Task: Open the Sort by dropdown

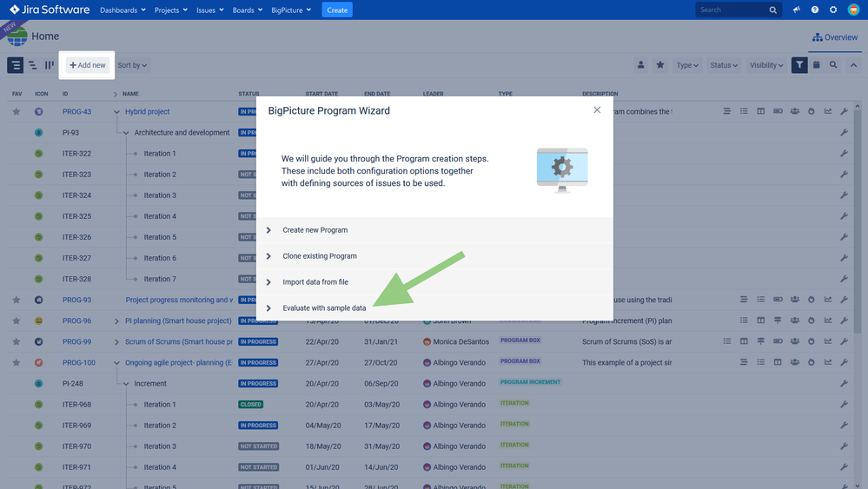Action: [132, 65]
